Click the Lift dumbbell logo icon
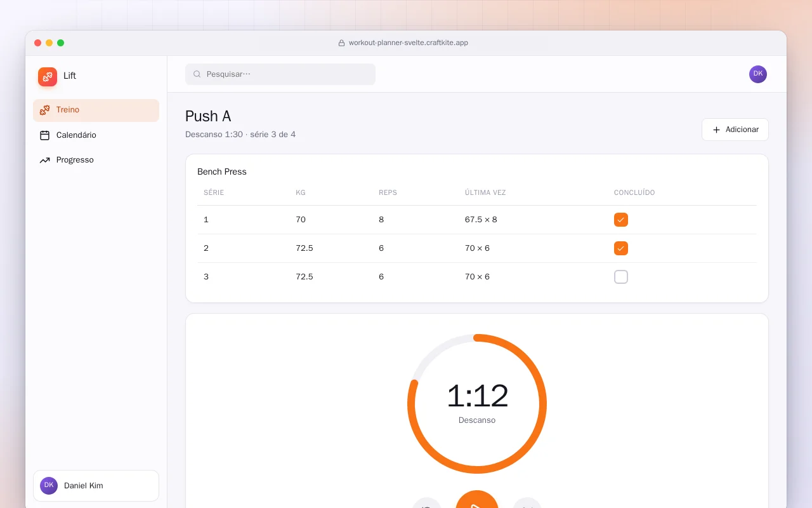The height and width of the screenshot is (508, 812). pyautogui.click(x=48, y=77)
